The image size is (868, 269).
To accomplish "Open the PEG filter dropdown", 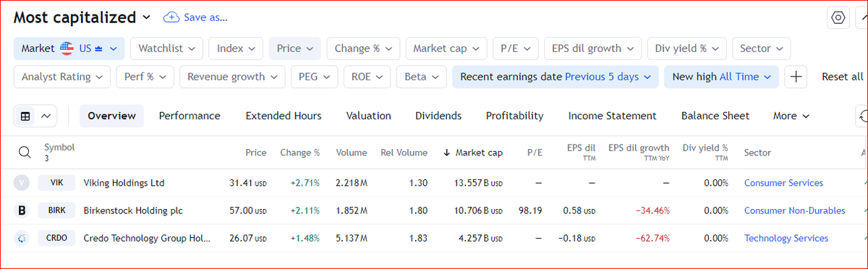I will click(314, 77).
